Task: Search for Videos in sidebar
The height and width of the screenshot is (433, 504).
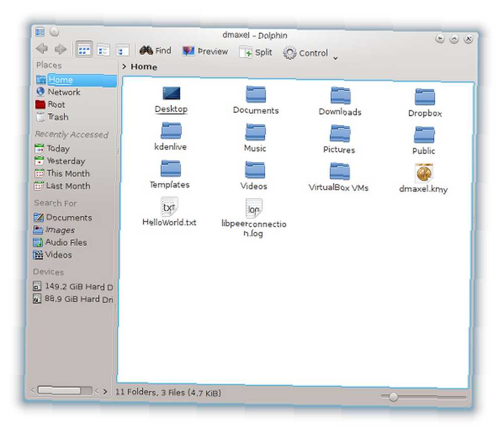Action: coord(52,255)
